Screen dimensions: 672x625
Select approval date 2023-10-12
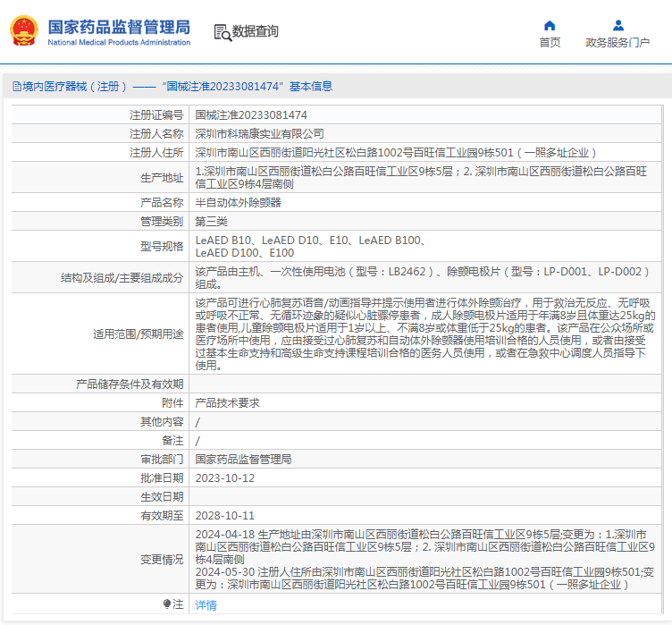tap(225, 477)
